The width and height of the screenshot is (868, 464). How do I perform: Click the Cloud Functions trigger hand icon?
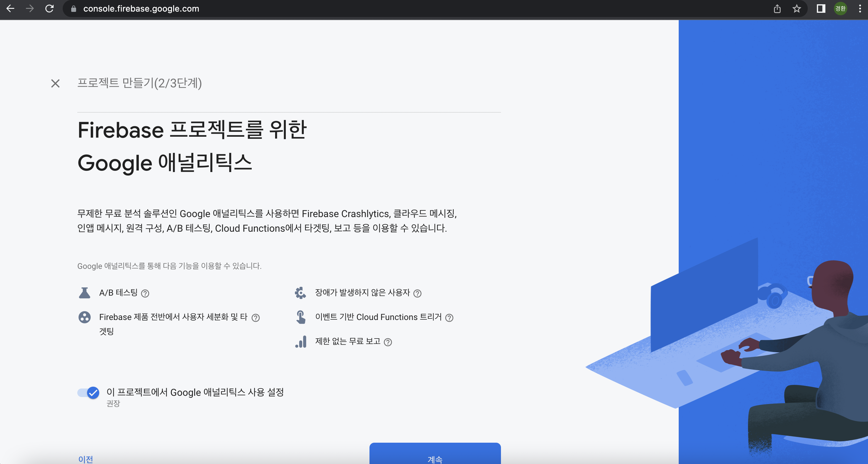301,317
